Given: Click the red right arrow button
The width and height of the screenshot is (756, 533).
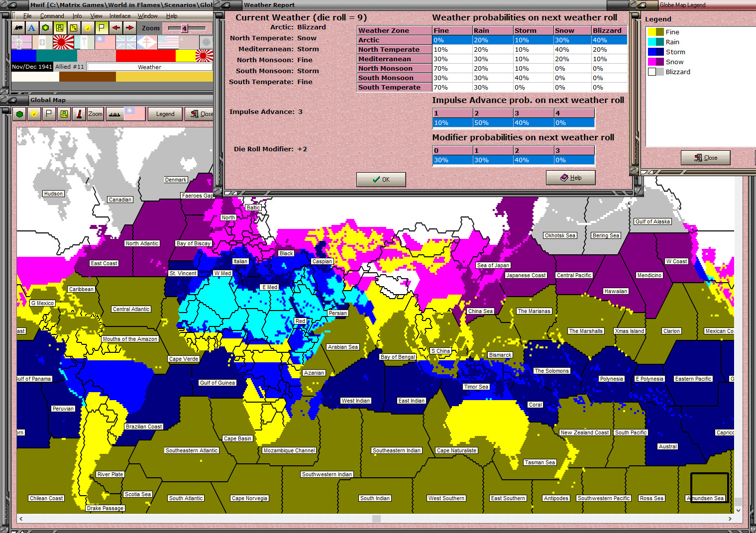Looking at the screenshot, I should click(129, 28).
